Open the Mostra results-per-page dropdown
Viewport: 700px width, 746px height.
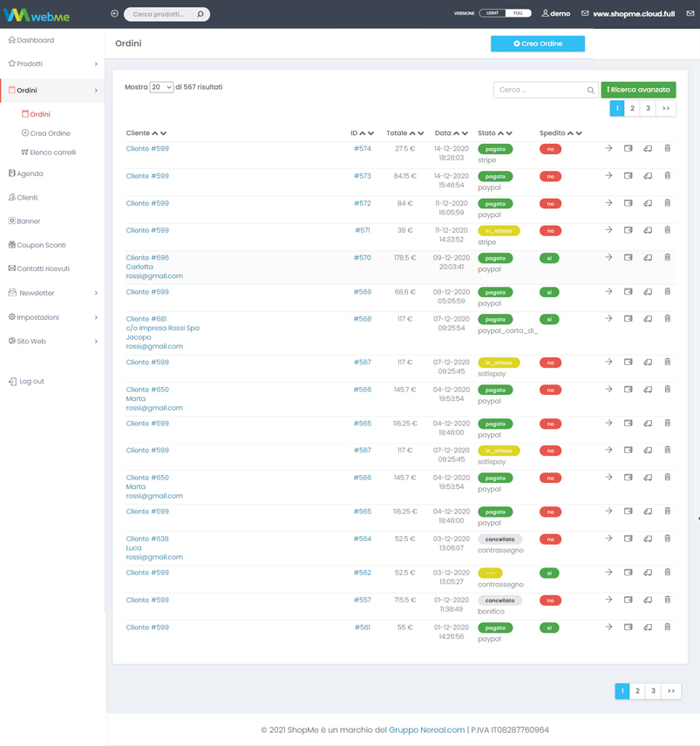click(x=161, y=87)
